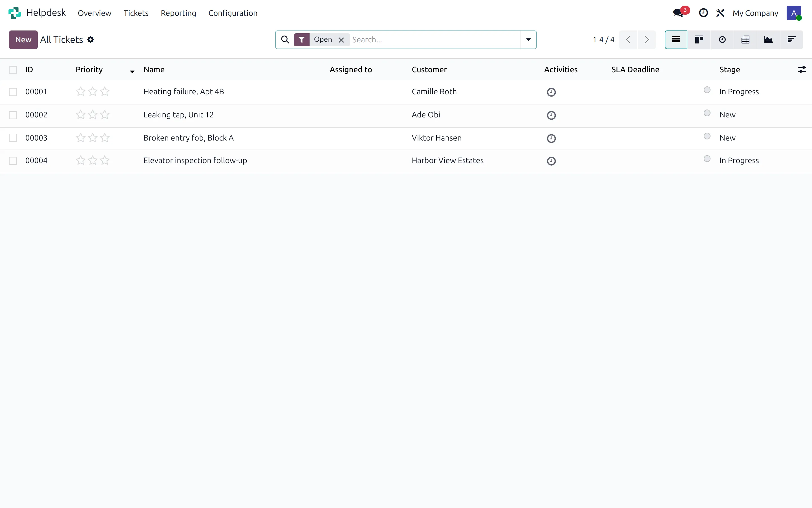Switch to cohort view
Viewport: 812px width, 508px height.
pos(791,40)
